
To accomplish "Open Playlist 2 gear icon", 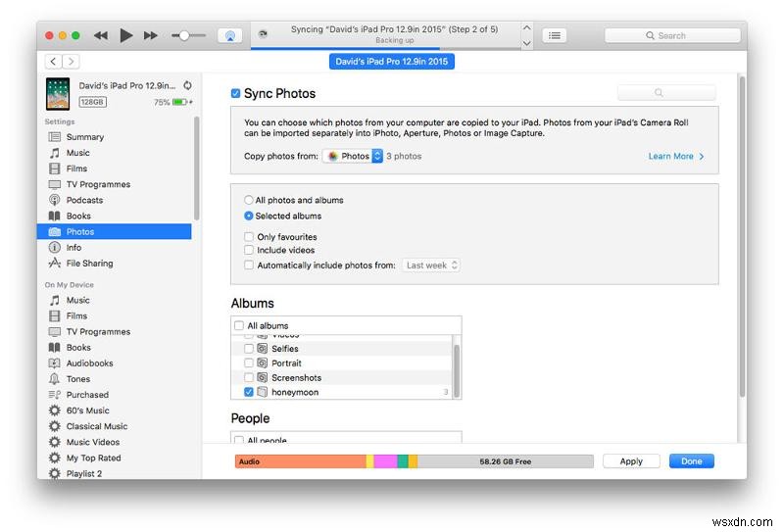I will pyautogui.click(x=55, y=473).
